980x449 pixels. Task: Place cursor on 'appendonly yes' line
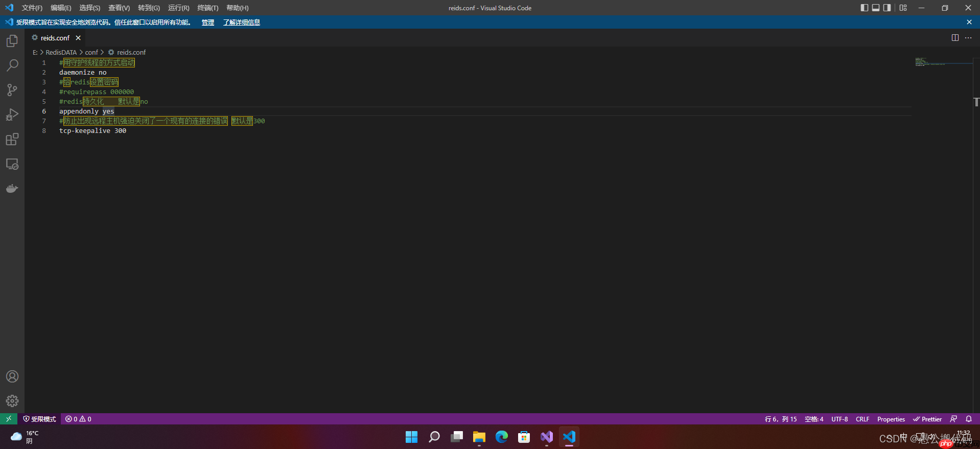pos(87,111)
